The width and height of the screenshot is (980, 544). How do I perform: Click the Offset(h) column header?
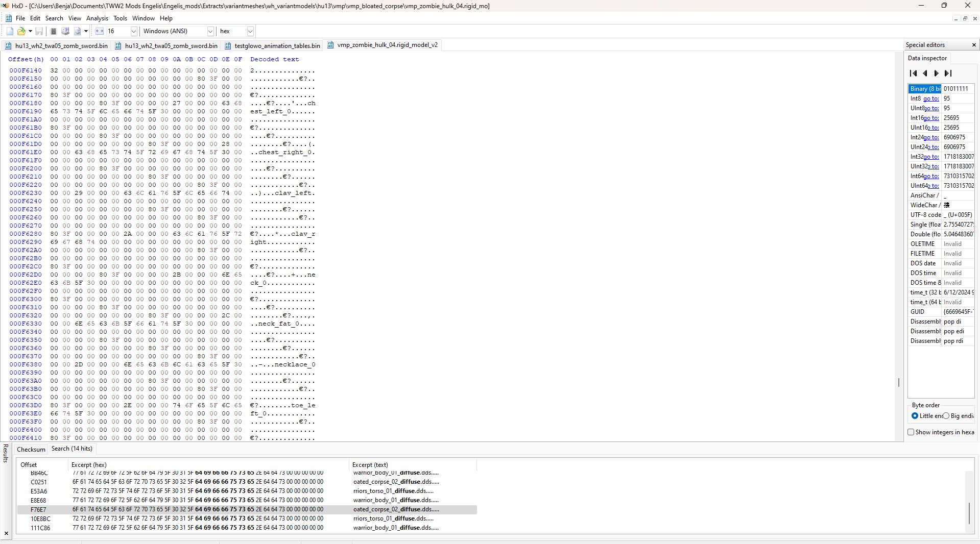[26, 59]
